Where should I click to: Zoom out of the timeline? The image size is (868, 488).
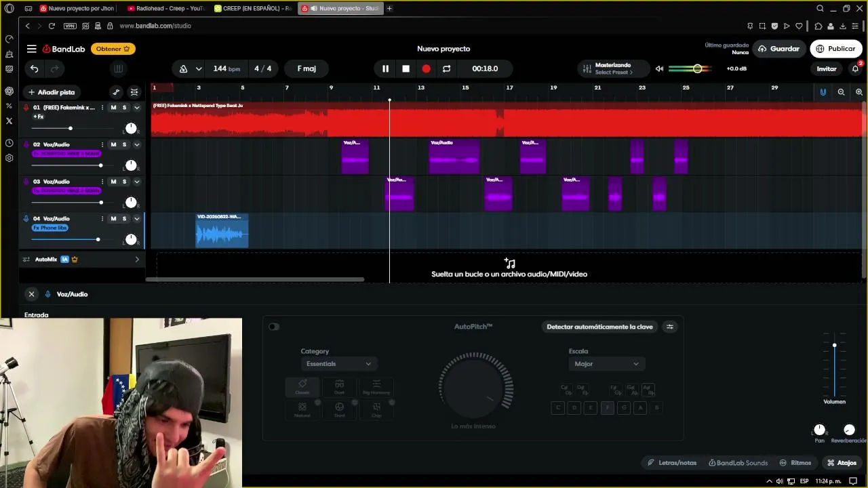tap(841, 92)
